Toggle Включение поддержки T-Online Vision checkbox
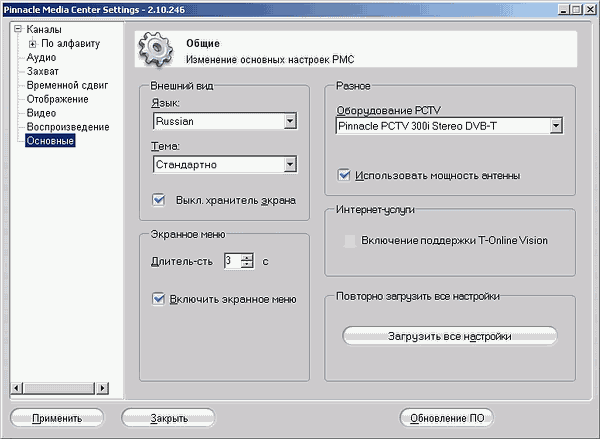The width and height of the screenshot is (600, 439). pyautogui.click(x=350, y=241)
